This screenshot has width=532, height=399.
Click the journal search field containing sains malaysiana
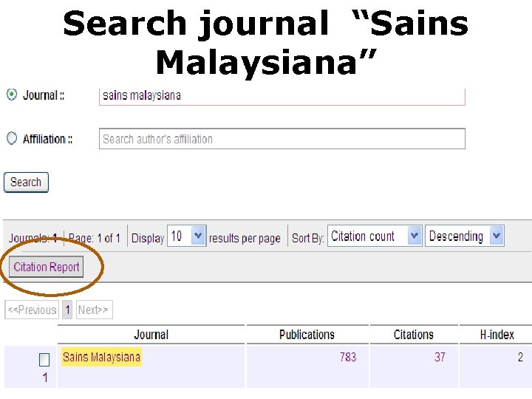click(x=282, y=96)
